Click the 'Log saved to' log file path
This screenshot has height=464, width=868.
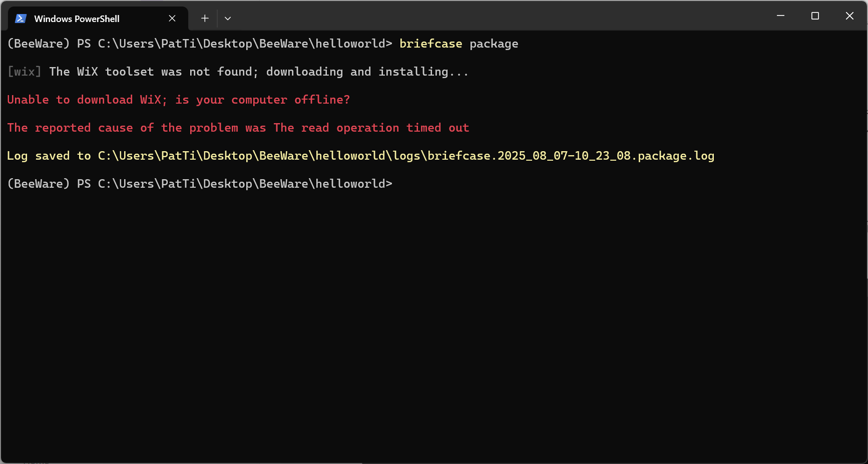(406, 156)
